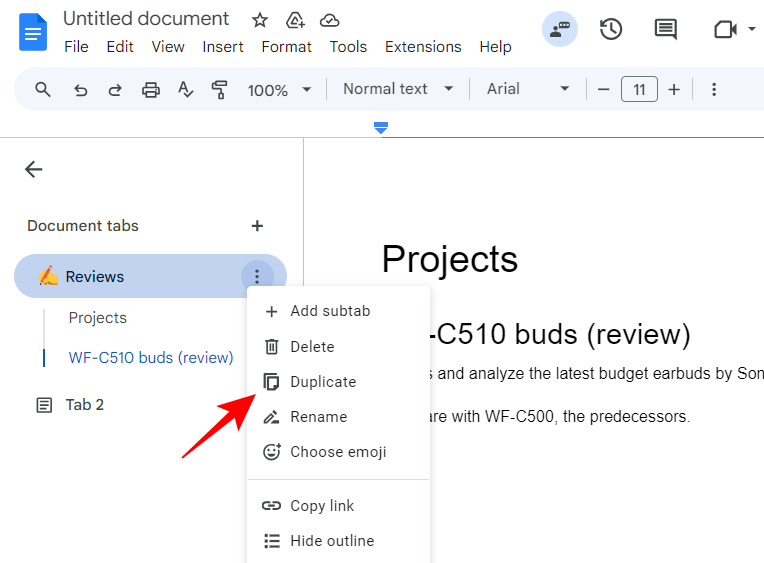Screen dimensions: 764x563
Task: Select Rename in the tab menu
Action: (318, 417)
